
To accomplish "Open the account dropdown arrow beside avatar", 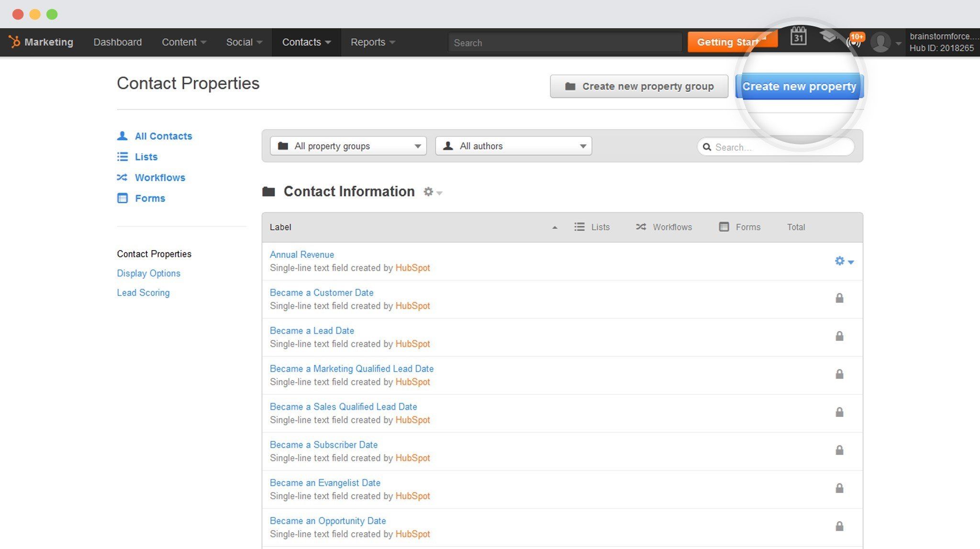I will pyautogui.click(x=898, y=44).
